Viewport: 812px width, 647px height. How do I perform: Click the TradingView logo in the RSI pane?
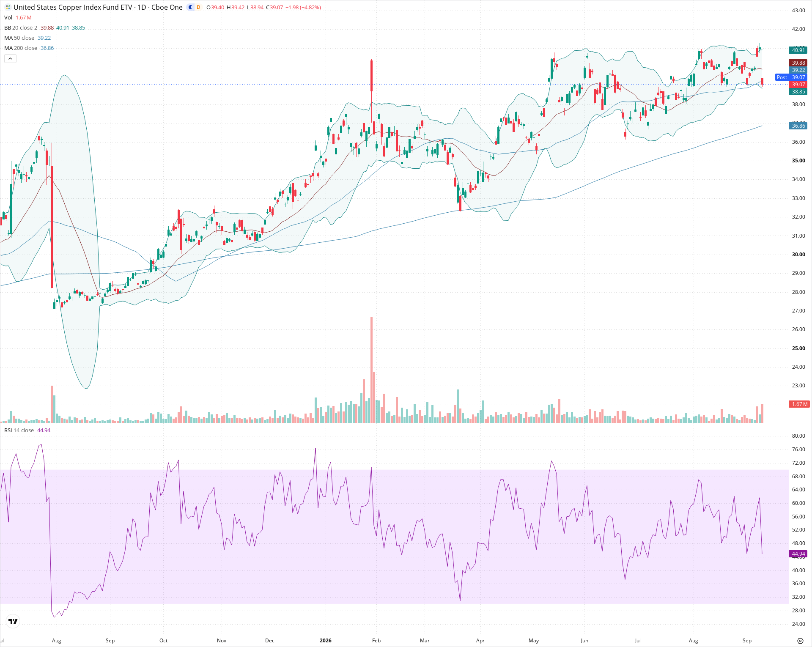coord(13,621)
